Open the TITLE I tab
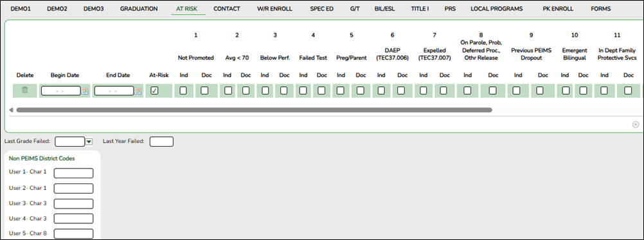The image size is (644, 240). pyautogui.click(x=420, y=8)
